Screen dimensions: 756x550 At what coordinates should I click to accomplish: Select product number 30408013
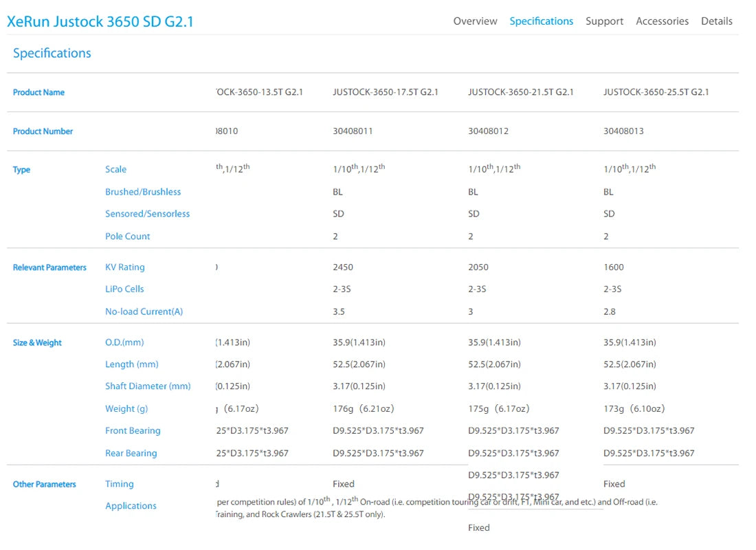click(623, 131)
